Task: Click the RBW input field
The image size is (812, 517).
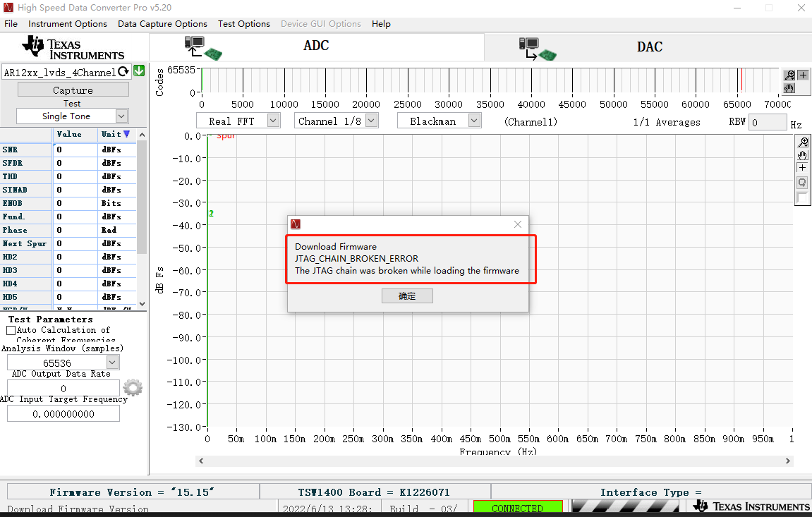Action: pos(768,123)
